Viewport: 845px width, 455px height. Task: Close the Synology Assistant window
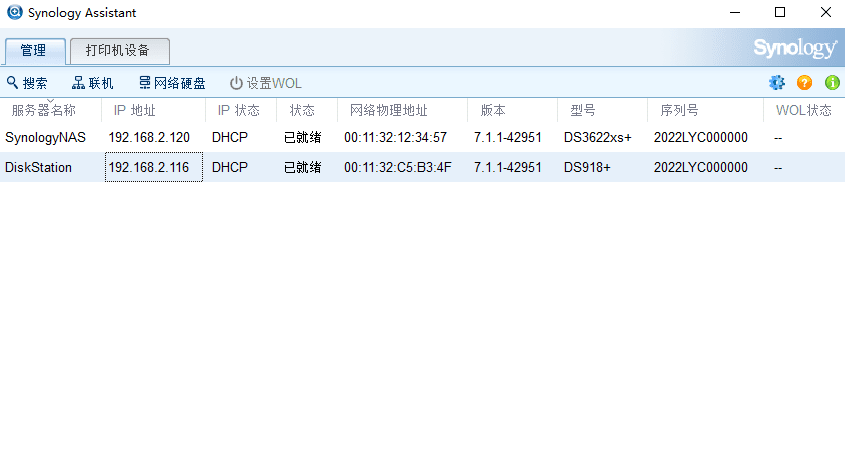click(826, 12)
